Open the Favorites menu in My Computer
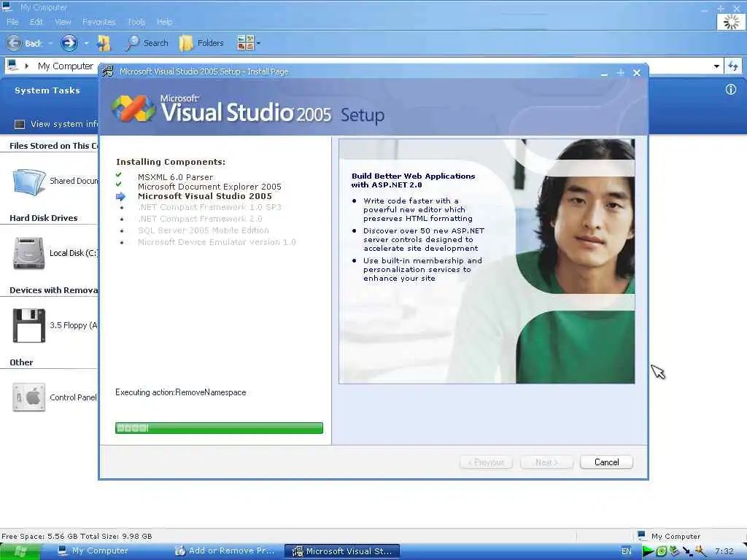 tap(98, 21)
